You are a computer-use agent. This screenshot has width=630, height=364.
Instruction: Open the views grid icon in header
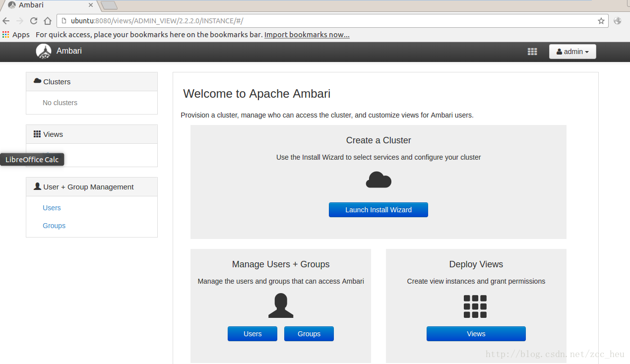532,52
